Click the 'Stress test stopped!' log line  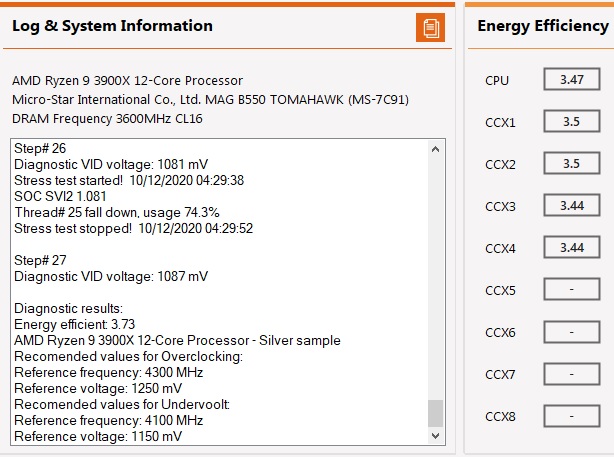(x=134, y=228)
